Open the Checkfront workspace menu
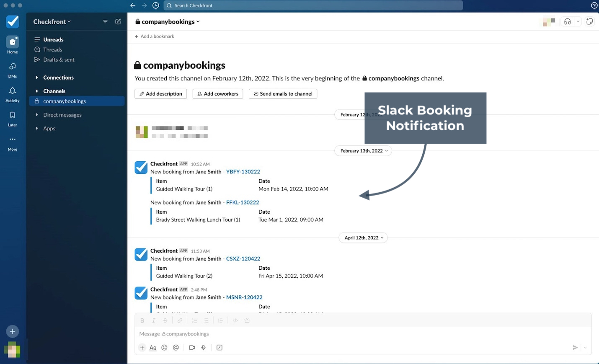 52,22
